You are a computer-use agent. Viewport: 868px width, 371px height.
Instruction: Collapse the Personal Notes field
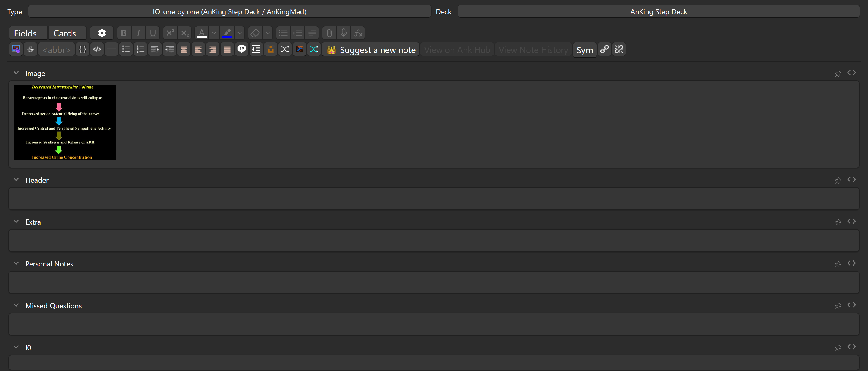tap(16, 263)
